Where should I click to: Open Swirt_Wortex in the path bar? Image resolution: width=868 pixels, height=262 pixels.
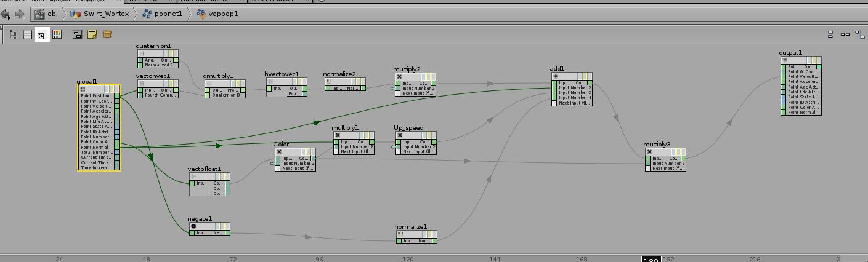[100, 14]
